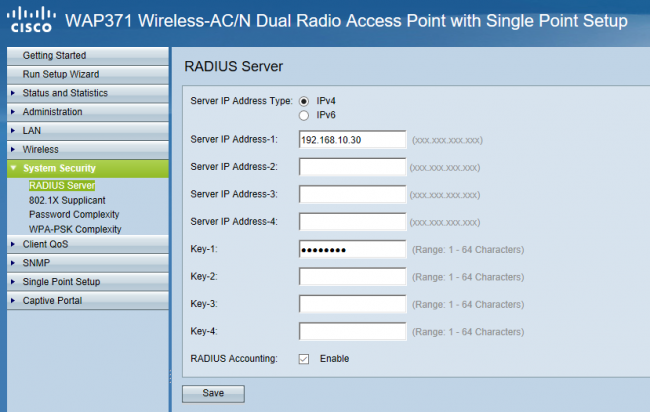
Task: Click the WAP371 product title text
Action: (x=346, y=21)
